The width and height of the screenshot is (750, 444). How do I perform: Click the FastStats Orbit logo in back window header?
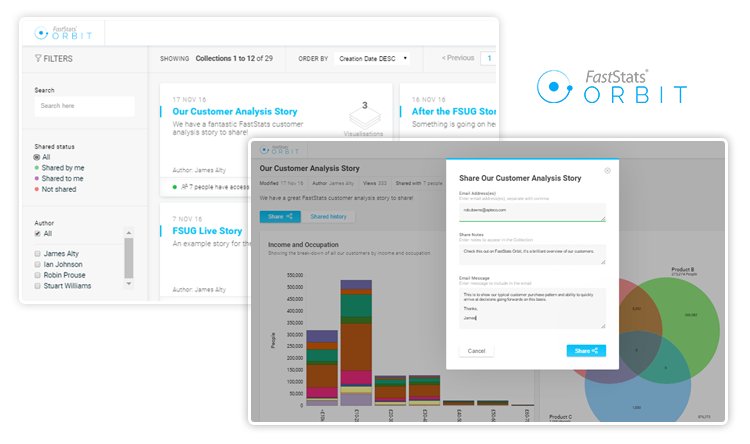(63, 33)
